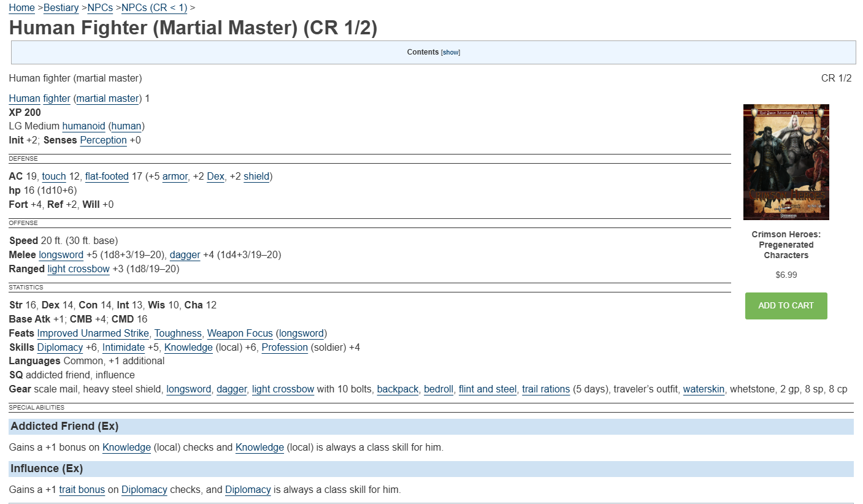The image size is (863, 504).
Task: Open the shield bonus link
Action: click(256, 177)
